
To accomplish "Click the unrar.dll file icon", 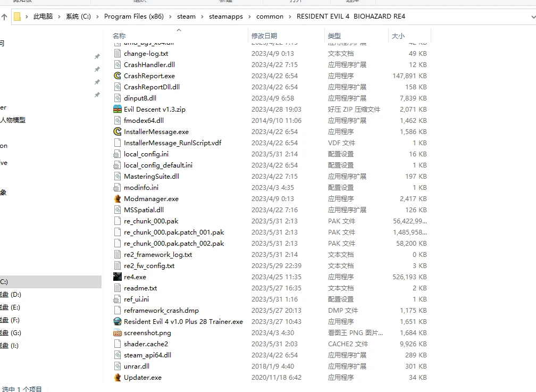I will (117, 366).
